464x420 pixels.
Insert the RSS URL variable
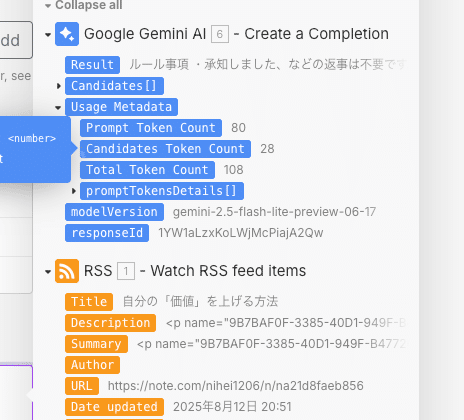(x=82, y=386)
